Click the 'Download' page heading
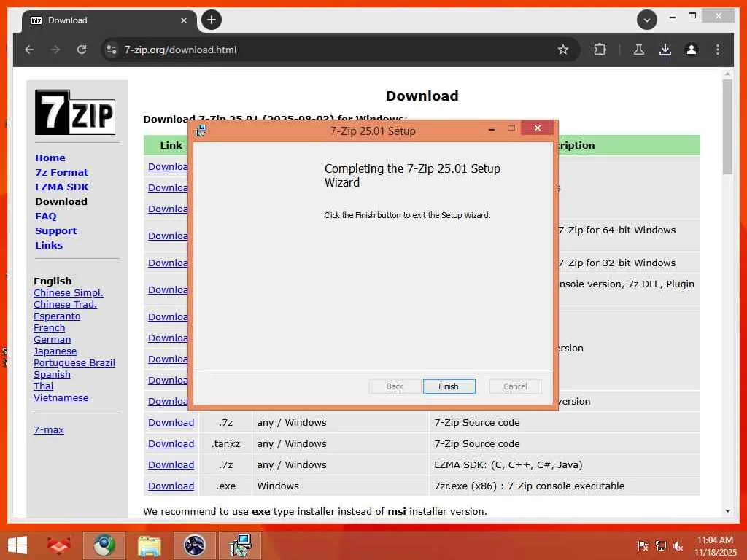Screen dimensions: 747x560 (x=422, y=96)
